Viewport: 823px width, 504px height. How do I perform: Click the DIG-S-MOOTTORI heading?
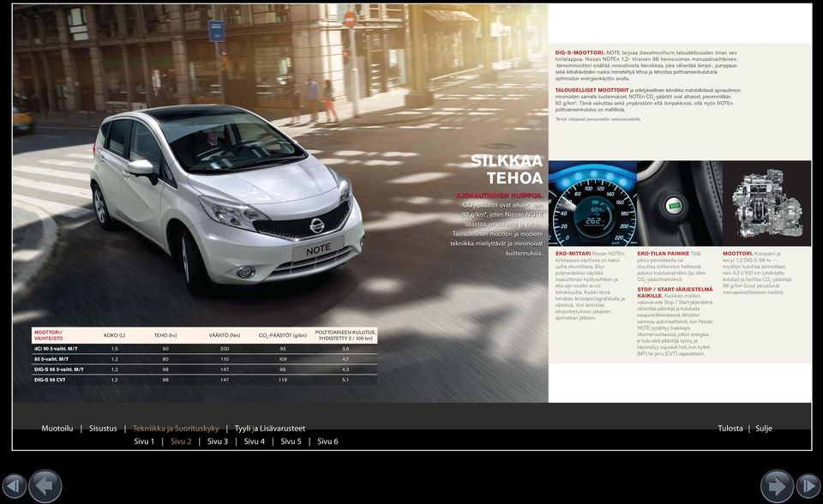click(x=580, y=52)
